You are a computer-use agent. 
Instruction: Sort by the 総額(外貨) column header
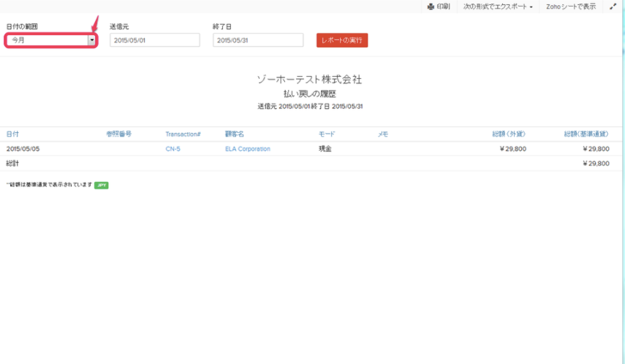[x=509, y=134]
